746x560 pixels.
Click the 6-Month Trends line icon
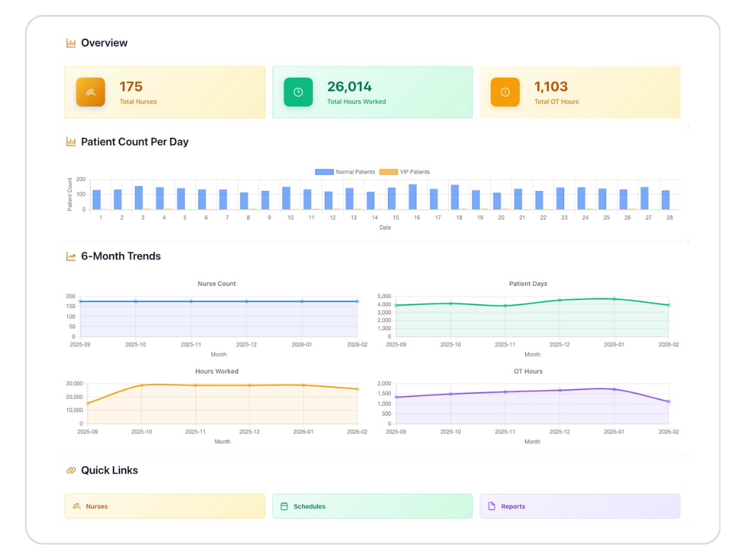coord(71,257)
